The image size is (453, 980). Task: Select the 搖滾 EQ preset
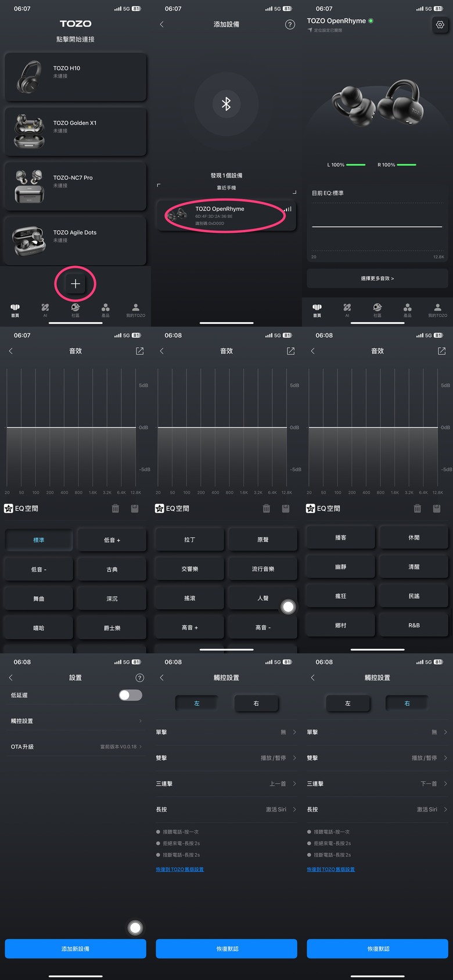click(190, 598)
